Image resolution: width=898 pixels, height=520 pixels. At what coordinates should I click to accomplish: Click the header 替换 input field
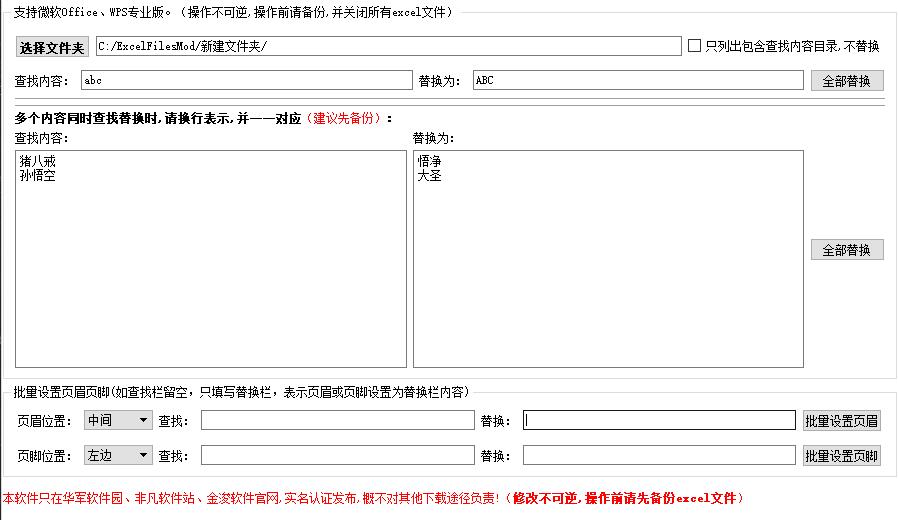point(659,420)
